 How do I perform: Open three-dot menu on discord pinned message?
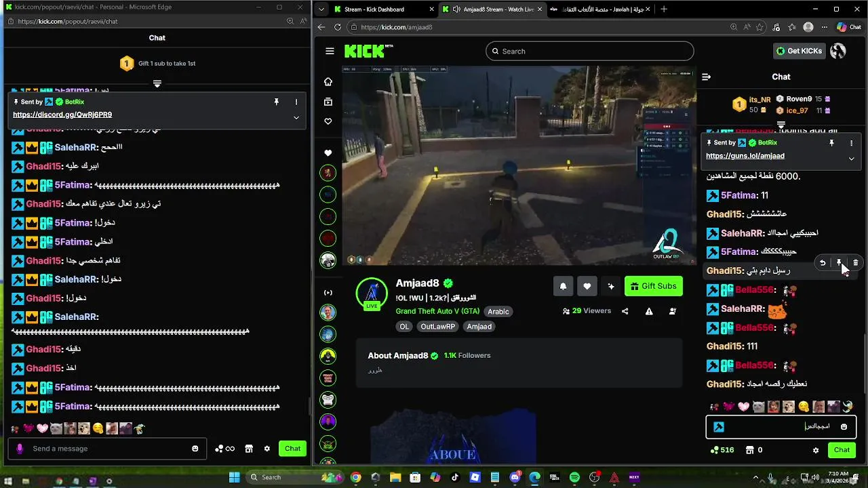(296, 102)
